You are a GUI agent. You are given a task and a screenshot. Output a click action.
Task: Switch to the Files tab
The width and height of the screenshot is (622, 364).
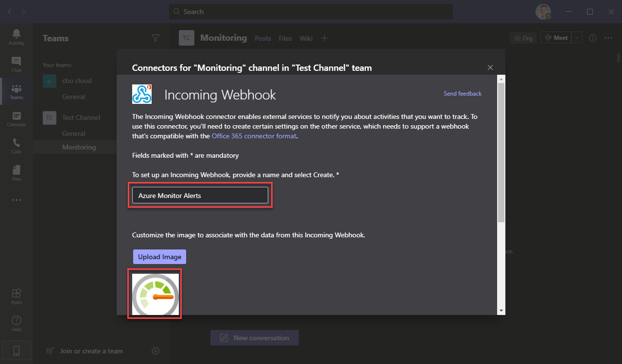click(285, 38)
